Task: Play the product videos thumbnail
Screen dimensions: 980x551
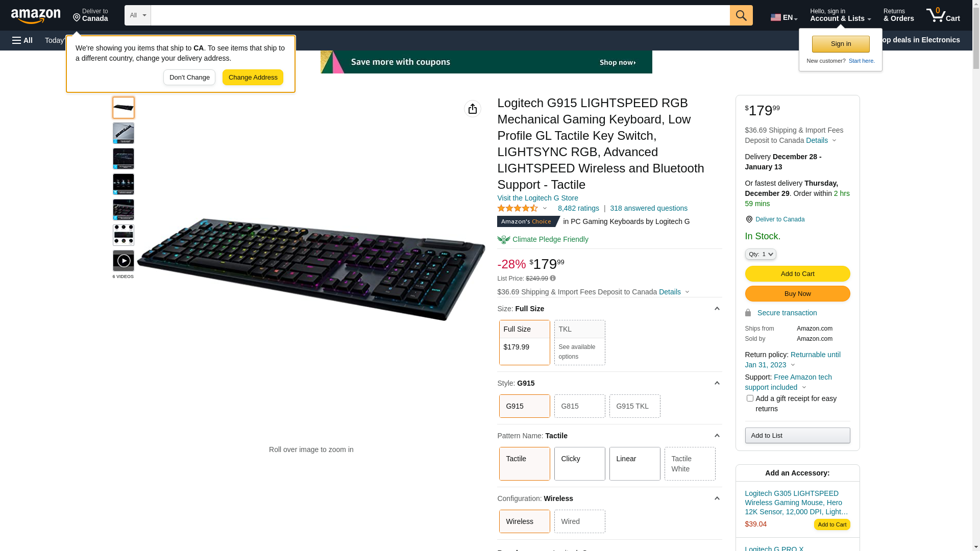Action: pyautogui.click(x=124, y=261)
